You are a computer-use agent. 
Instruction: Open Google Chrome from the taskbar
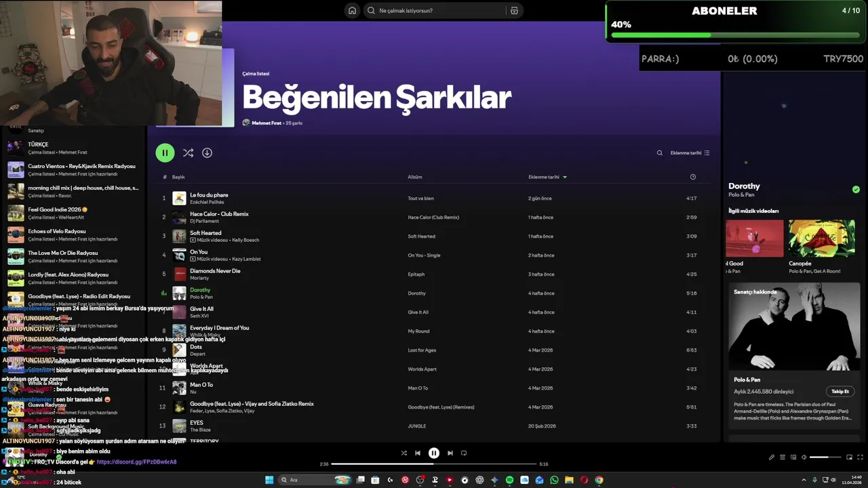click(x=599, y=480)
